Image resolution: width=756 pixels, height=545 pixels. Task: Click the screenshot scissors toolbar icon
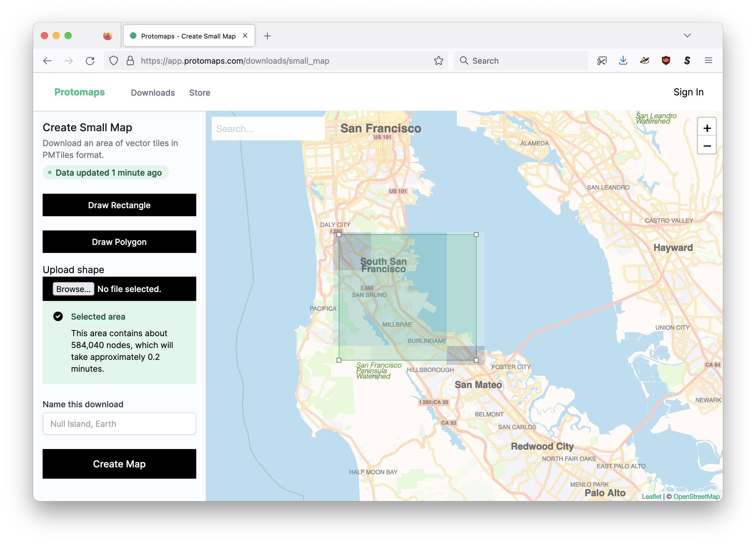click(x=602, y=61)
